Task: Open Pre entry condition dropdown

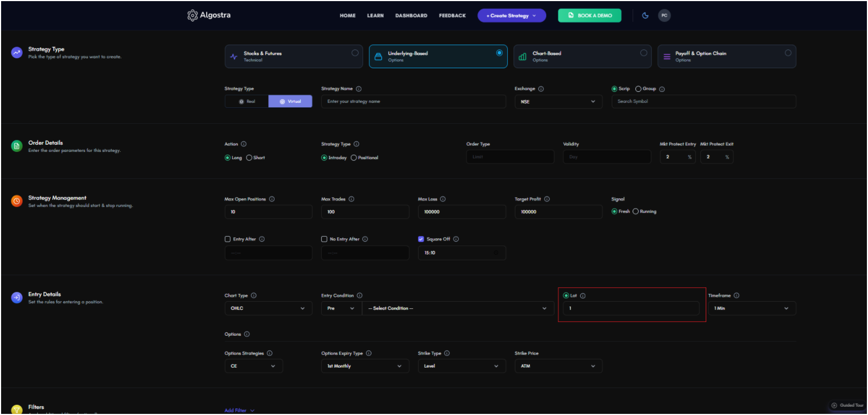Action: pyautogui.click(x=342, y=308)
